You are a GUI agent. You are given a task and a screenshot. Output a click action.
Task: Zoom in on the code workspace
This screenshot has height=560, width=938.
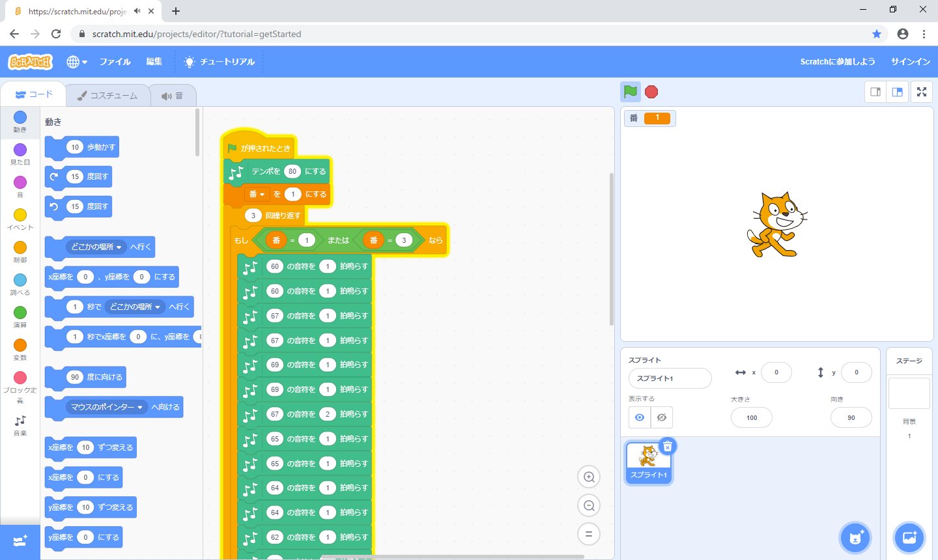pos(589,477)
